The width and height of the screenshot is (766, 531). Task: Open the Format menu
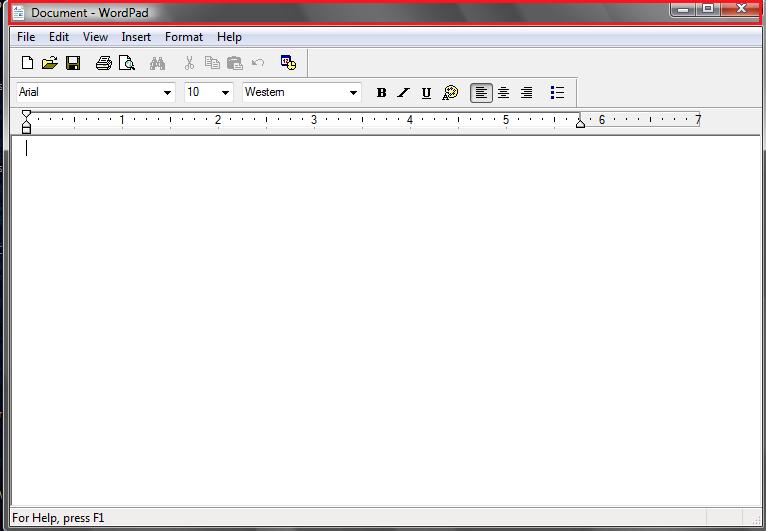pyautogui.click(x=184, y=37)
